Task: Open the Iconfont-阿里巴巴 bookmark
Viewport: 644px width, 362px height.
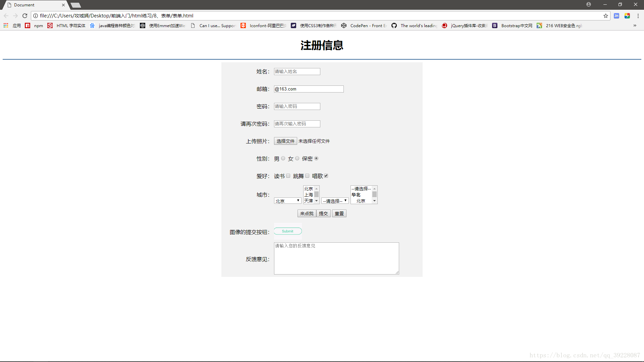Action: point(263,25)
